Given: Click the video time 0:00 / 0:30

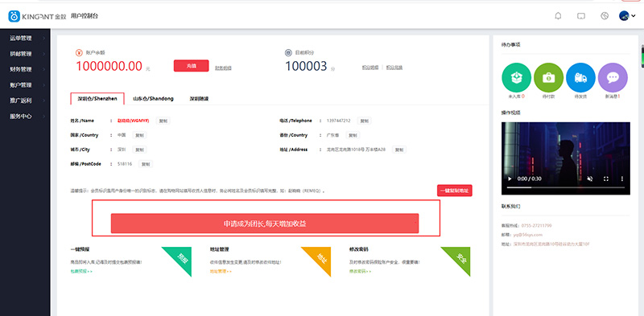Looking at the screenshot, I should (530, 179).
